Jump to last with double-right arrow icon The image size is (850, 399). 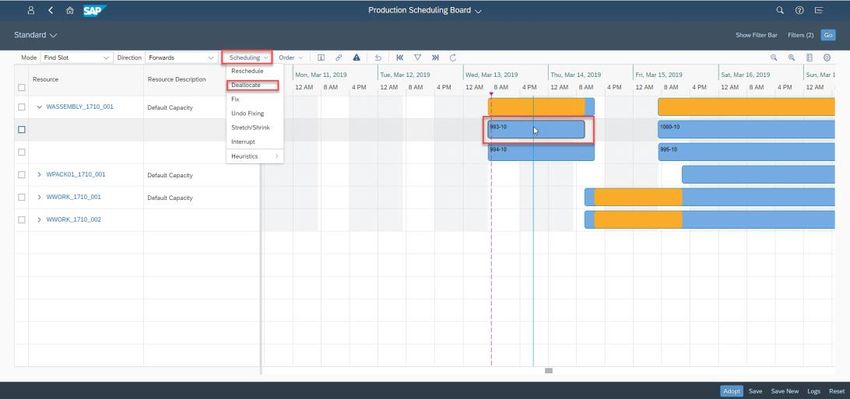click(x=435, y=57)
